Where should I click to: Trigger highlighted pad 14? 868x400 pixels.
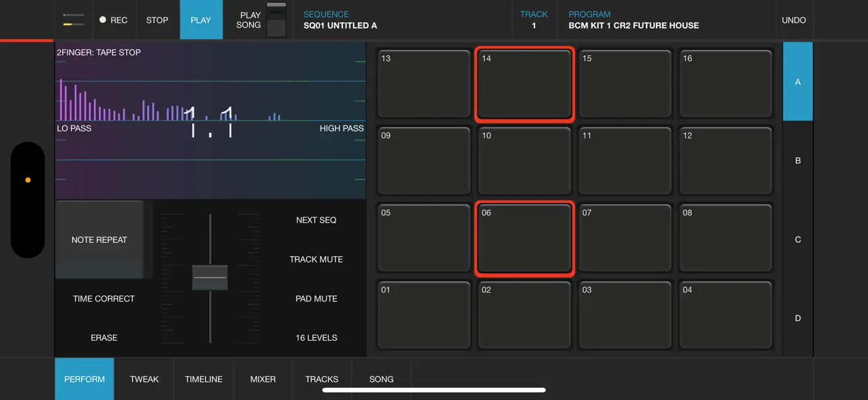click(x=524, y=84)
